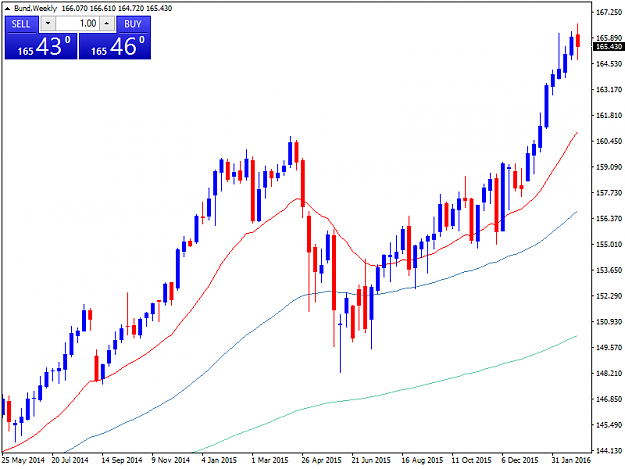Click the 145.490 price scale label
This screenshot has width=625, height=469.
coord(609,425)
